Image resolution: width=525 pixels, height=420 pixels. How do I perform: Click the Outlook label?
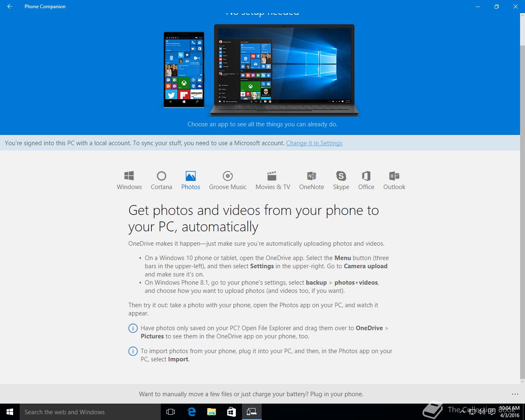coord(394,187)
